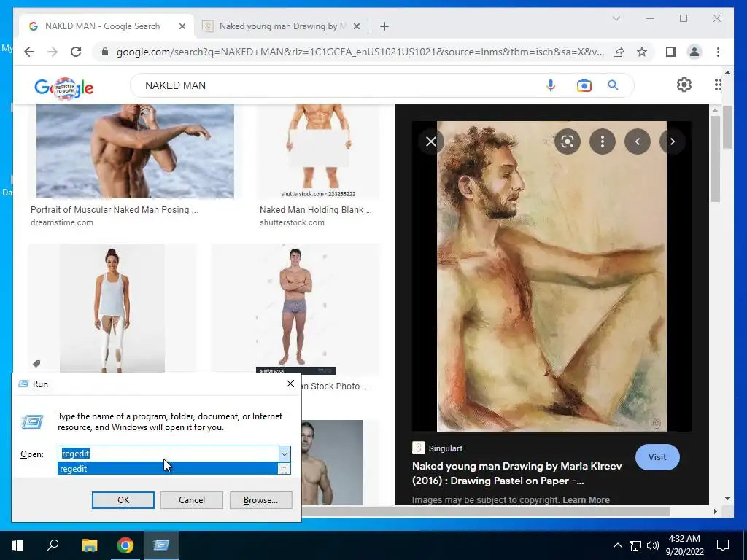Open File Explorer from the taskbar
The height and width of the screenshot is (560, 747).
(x=89, y=545)
